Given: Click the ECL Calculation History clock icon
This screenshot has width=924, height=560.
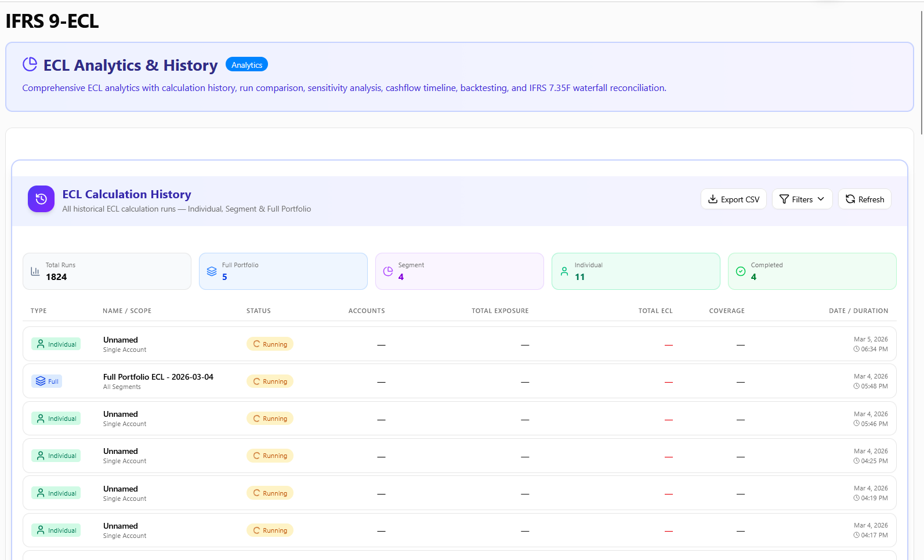Looking at the screenshot, I should [41, 199].
